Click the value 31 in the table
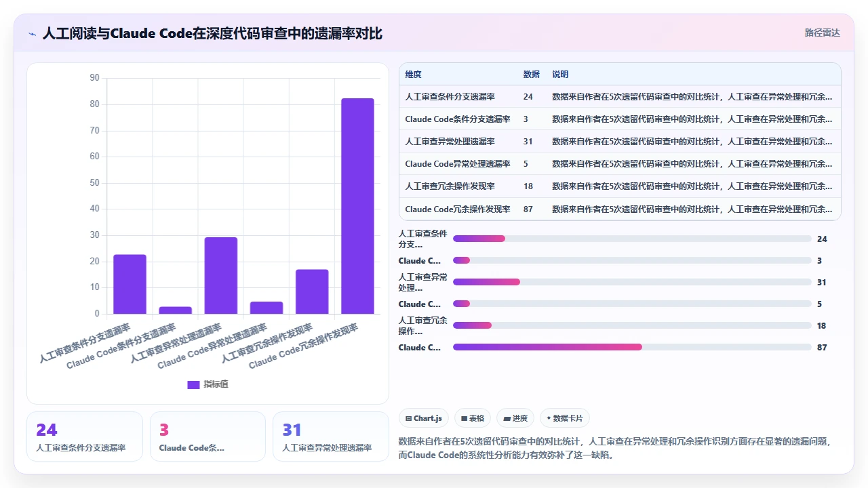This screenshot has height=488, width=868. tap(528, 142)
